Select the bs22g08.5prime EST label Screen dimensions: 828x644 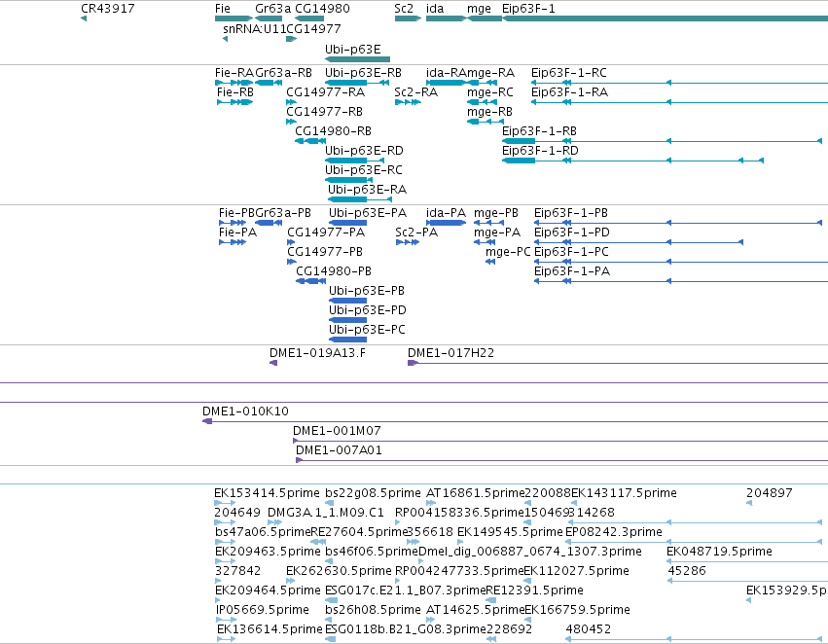point(373,493)
